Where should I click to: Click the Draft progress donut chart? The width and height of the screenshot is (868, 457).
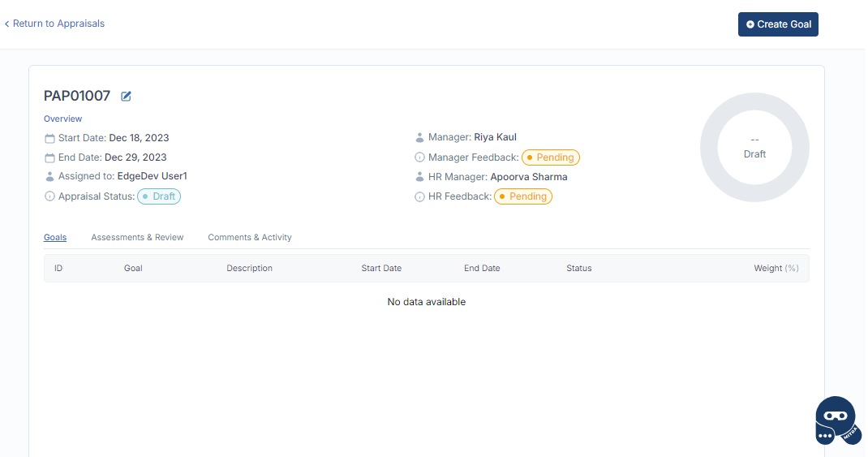point(754,147)
